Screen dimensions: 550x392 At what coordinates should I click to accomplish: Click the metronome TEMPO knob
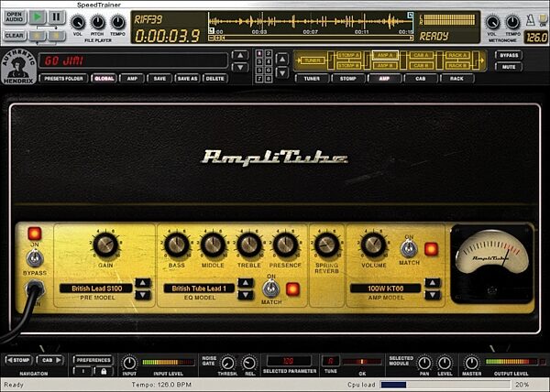pos(512,23)
